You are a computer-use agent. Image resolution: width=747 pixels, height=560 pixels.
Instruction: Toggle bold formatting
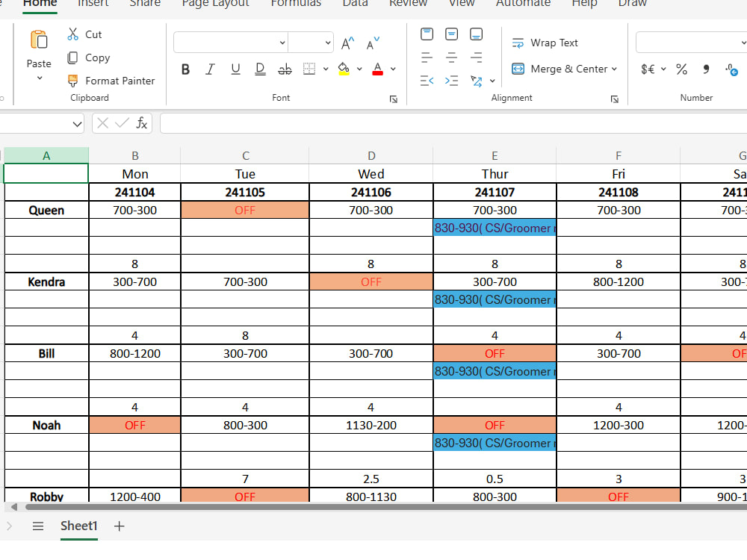[x=186, y=69]
